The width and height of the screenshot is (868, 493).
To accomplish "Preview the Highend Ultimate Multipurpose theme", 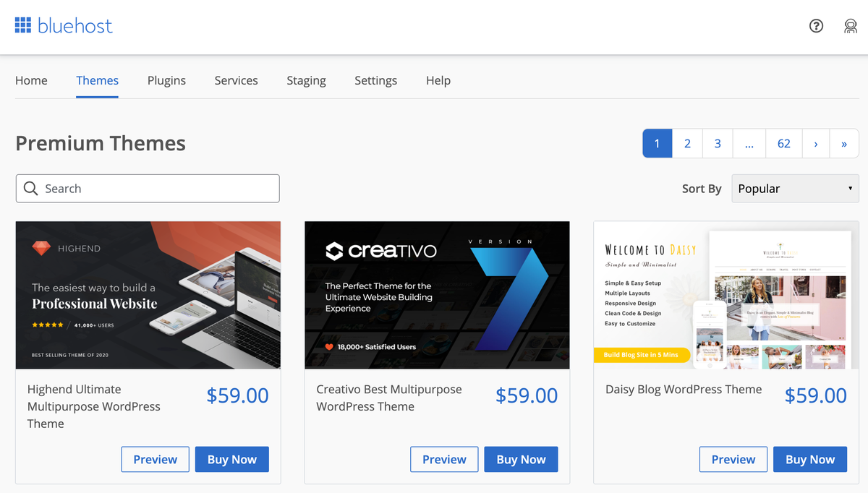I will pyautogui.click(x=156, y=459).
